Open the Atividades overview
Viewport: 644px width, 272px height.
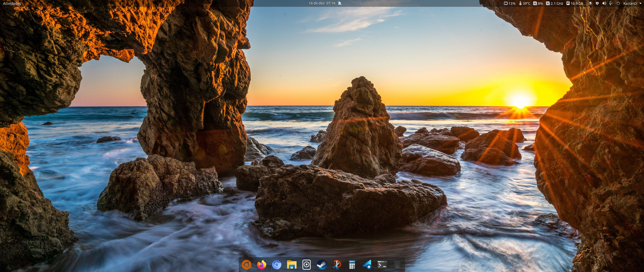tap(12, 4)
